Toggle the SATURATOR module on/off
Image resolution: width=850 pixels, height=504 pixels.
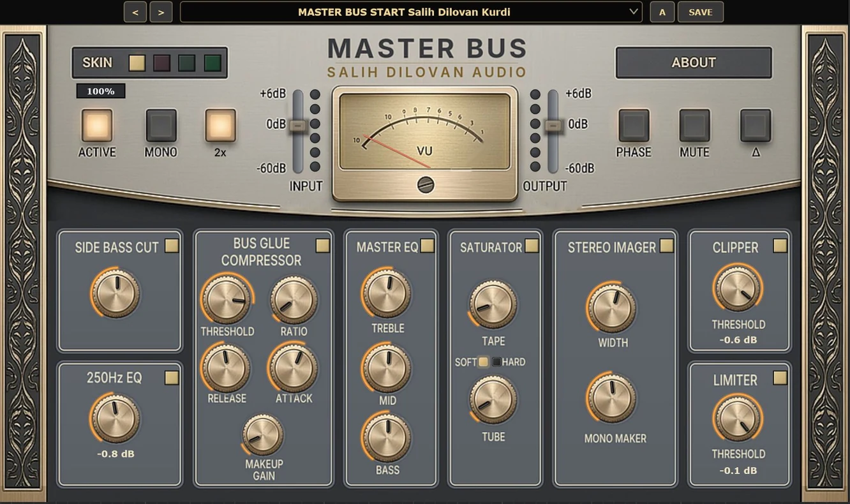pyautogui.click(x=532, y=246)
